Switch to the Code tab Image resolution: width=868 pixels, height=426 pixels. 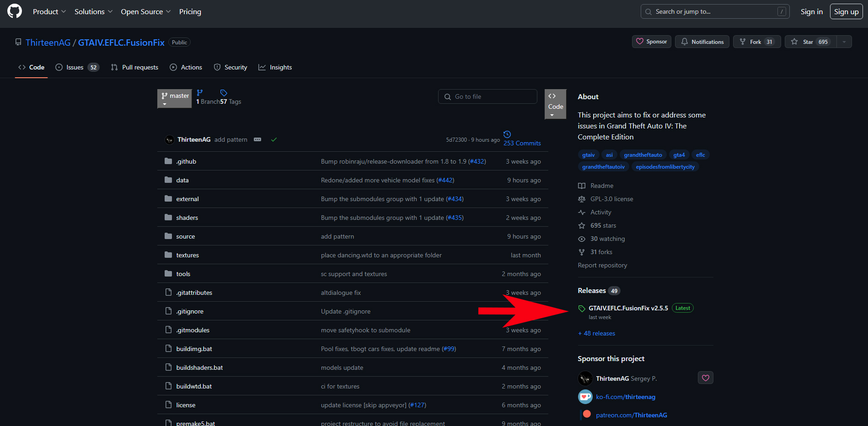31,67
